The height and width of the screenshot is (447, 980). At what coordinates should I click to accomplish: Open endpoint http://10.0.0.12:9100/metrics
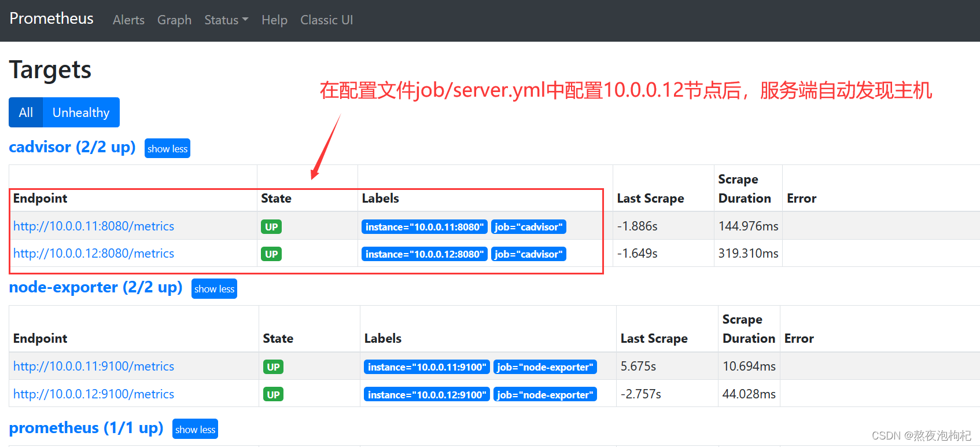click(x=94, y=394)
